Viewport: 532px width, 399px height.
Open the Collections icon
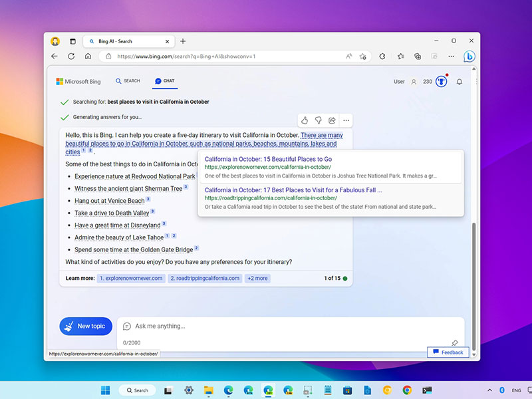tap(418, 57)
